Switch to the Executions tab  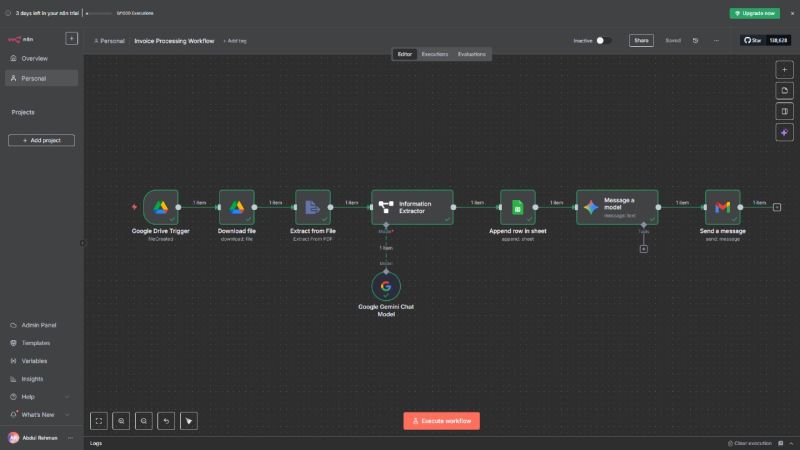coord(435,54)
